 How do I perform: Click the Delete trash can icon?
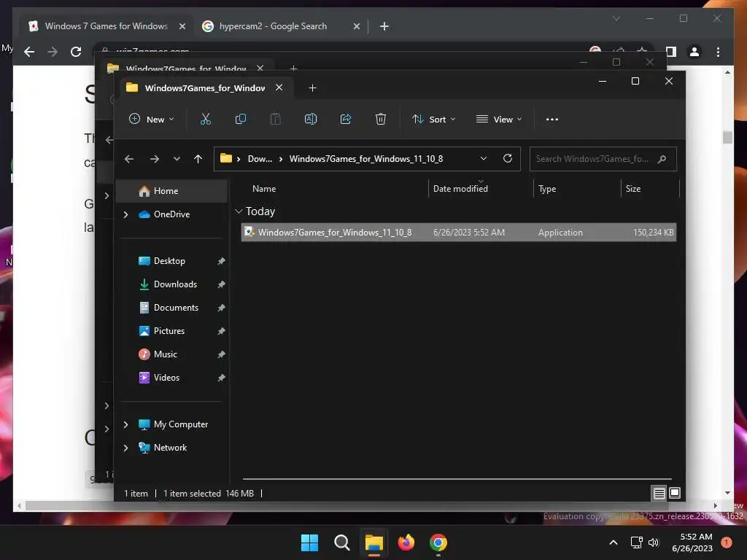pos(380,119)
